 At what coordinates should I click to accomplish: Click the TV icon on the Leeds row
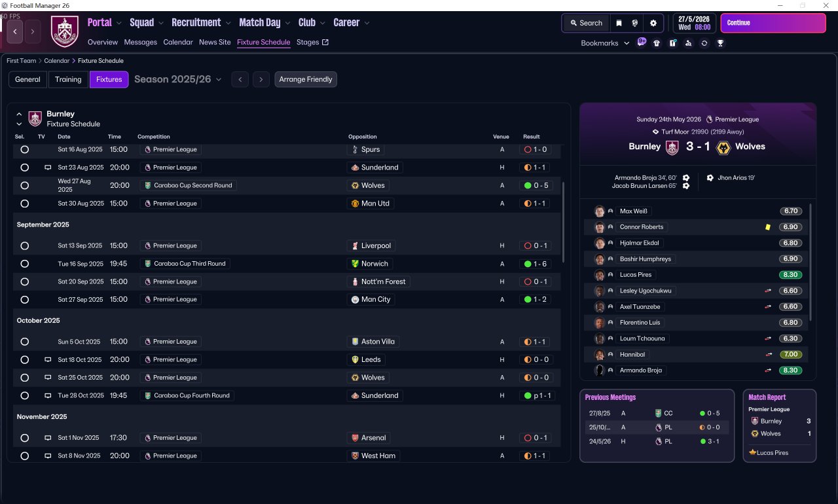tap(48, 360)
